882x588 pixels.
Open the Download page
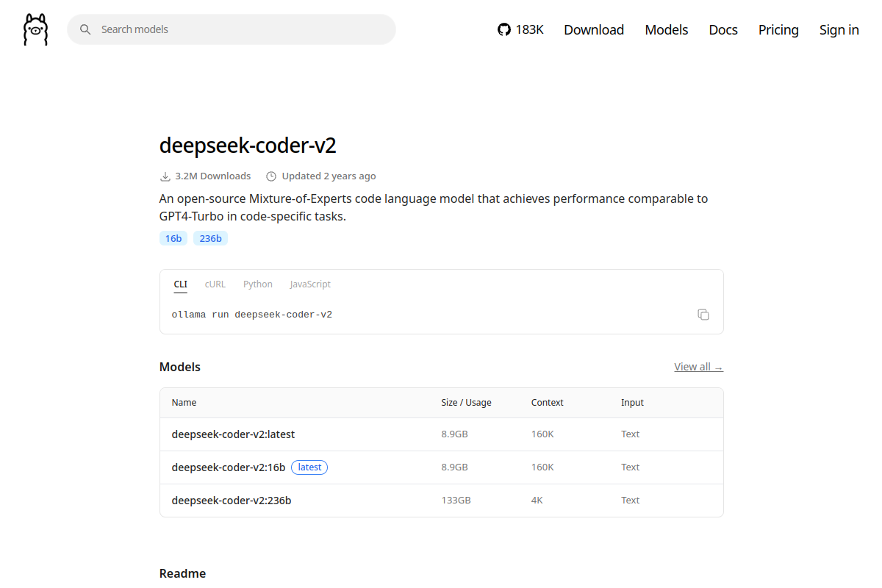pos(594,29)
